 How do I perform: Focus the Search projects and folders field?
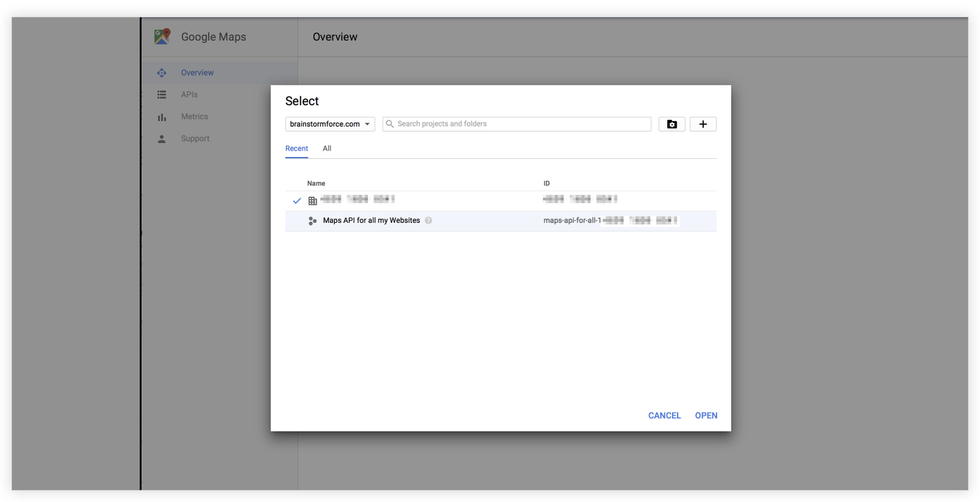point(521,124)
